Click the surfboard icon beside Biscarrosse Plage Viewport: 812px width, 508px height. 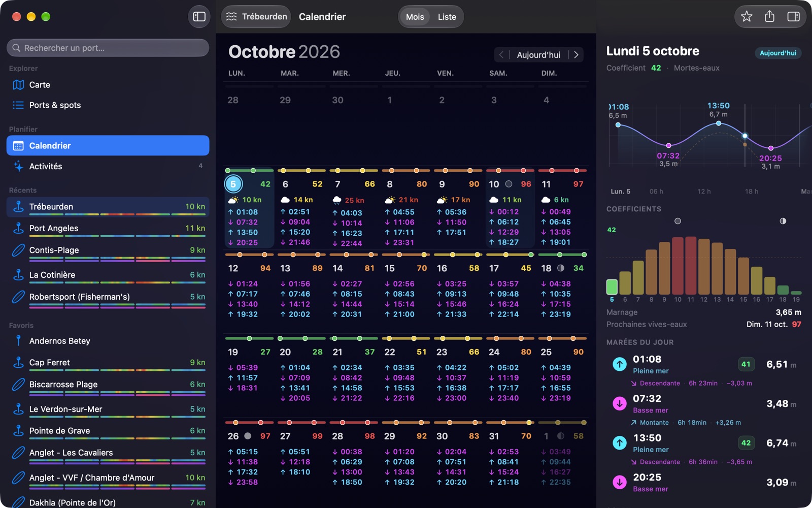(x=18, y=385)
